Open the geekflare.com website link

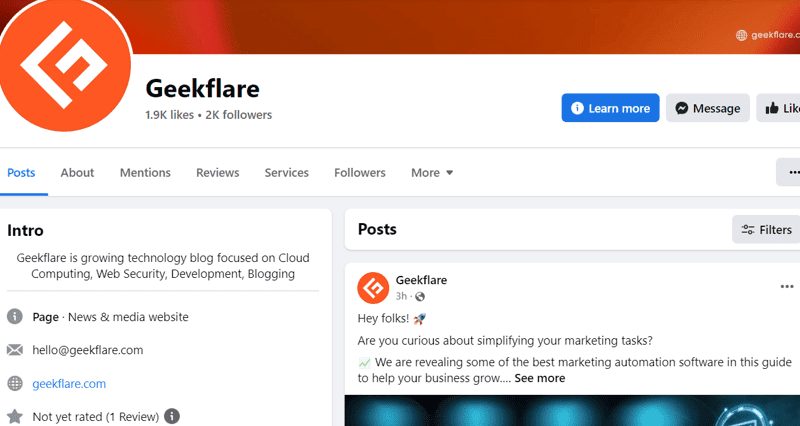click(x=69, y=384)
